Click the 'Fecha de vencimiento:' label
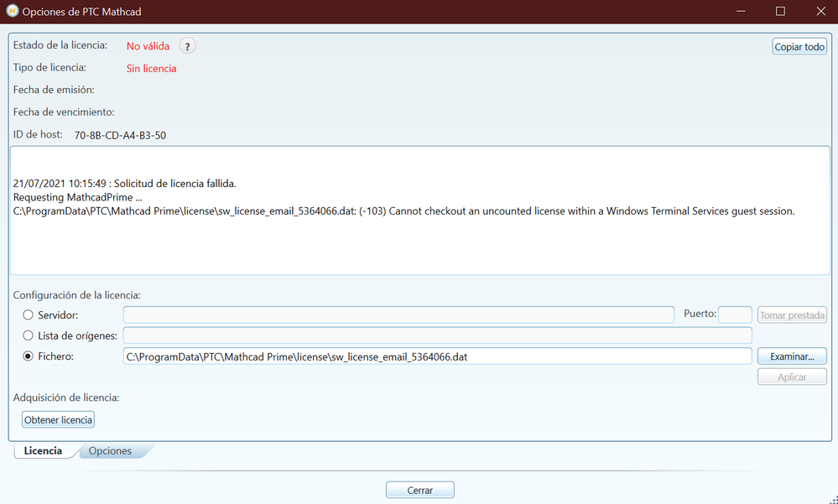838x504 pixels. (x=64, y=112)
